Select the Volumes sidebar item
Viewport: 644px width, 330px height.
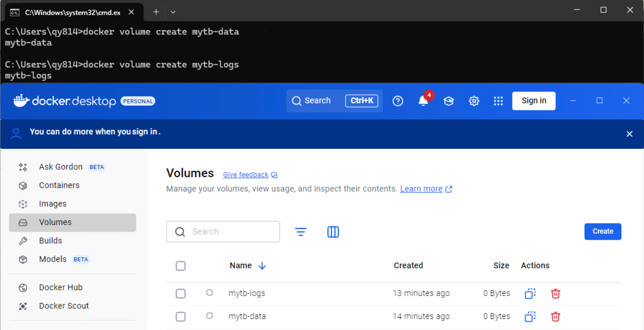pyautogui.click(x=72, y=222)
